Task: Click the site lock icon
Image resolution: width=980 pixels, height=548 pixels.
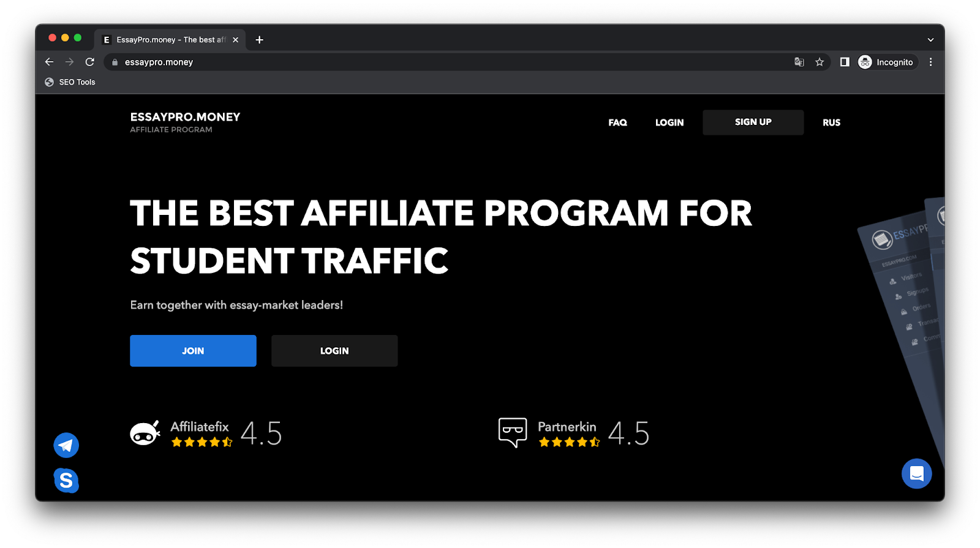Action: tap(115, 62)
